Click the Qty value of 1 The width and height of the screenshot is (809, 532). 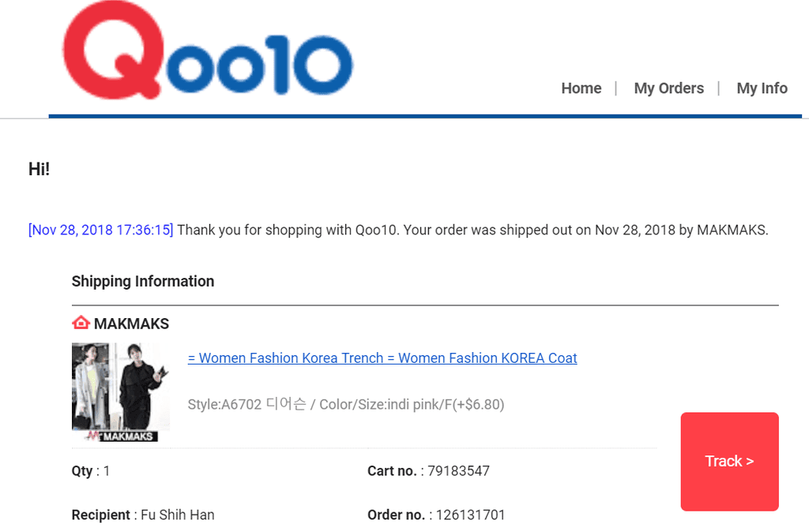click(x=107, y=471)
